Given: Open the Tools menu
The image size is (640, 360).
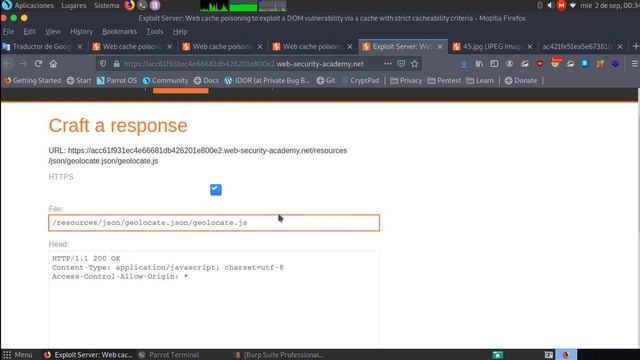Looking at the screenshot, I should point(155,31).
